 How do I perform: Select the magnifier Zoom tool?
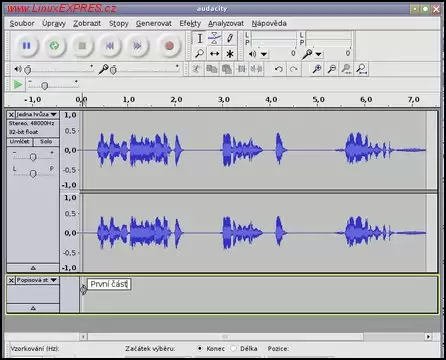199,53
